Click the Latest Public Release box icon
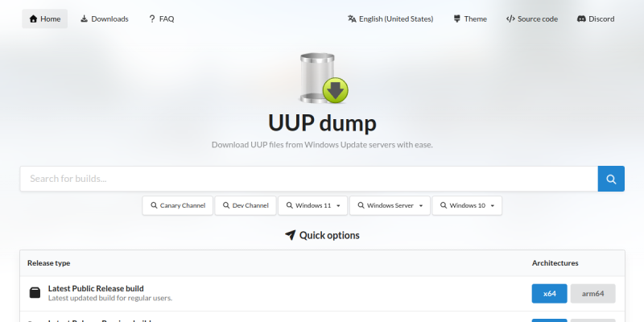644x322 pixels. coord(35,293)
